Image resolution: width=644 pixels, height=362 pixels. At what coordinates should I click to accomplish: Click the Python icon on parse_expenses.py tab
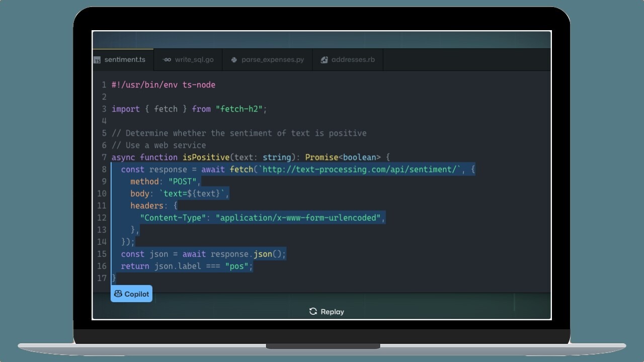233,59
